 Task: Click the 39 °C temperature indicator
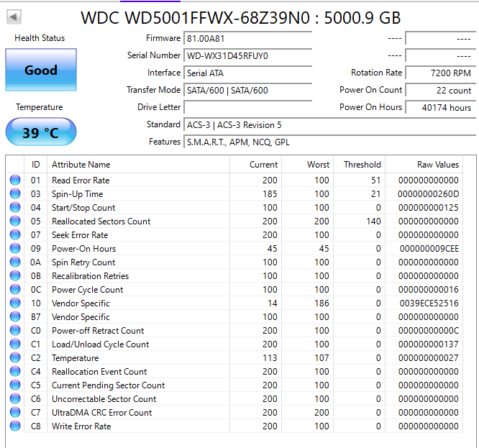[40, 132]
